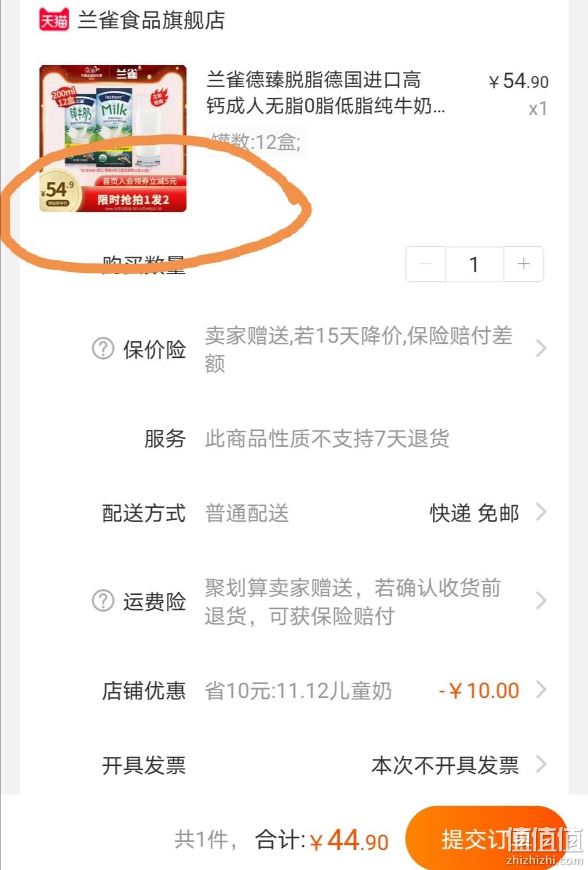
Task: Select the quantity input field
Action: [x=475, y=264]
